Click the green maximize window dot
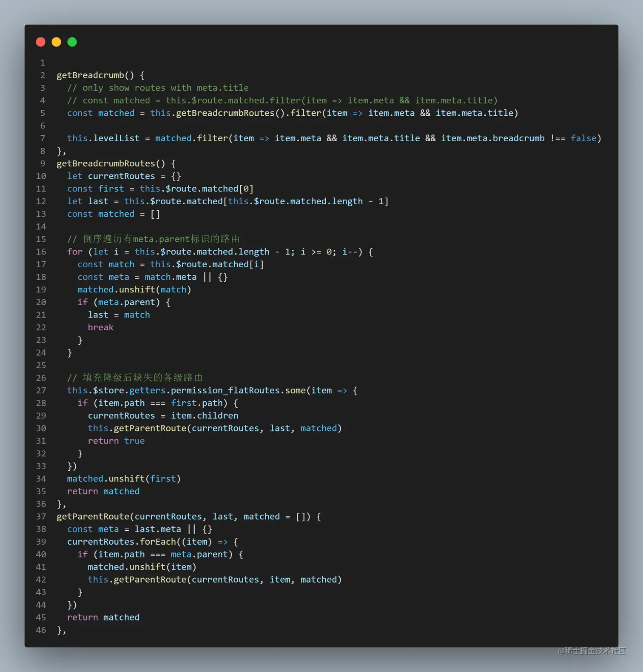 72,42
